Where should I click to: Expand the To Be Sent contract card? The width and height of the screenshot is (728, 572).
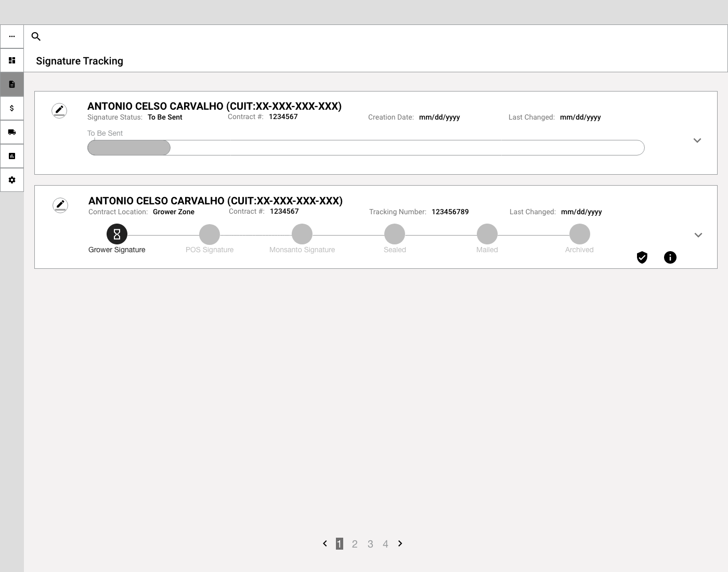click(697, 140)
